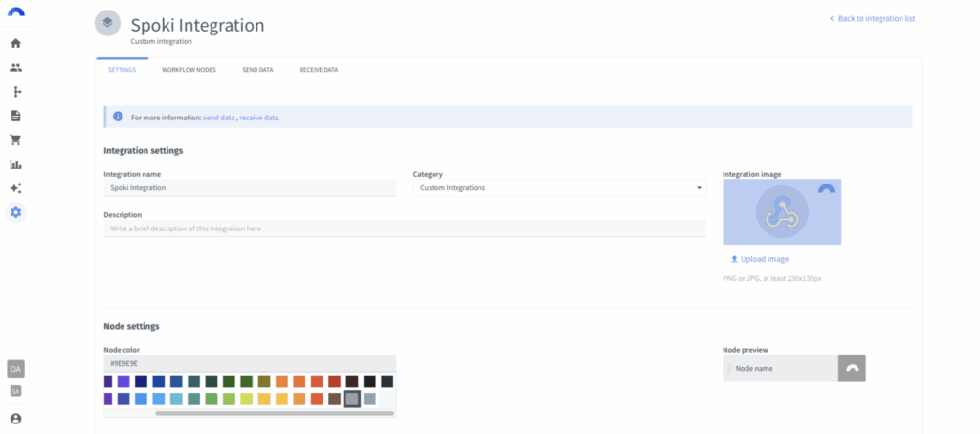Expand the Category dropdown

click(559, 188)
